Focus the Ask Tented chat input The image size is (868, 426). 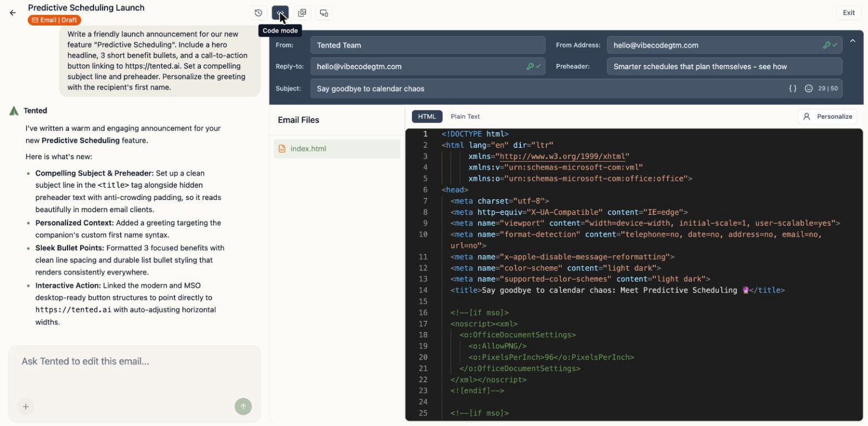(135, 361)
